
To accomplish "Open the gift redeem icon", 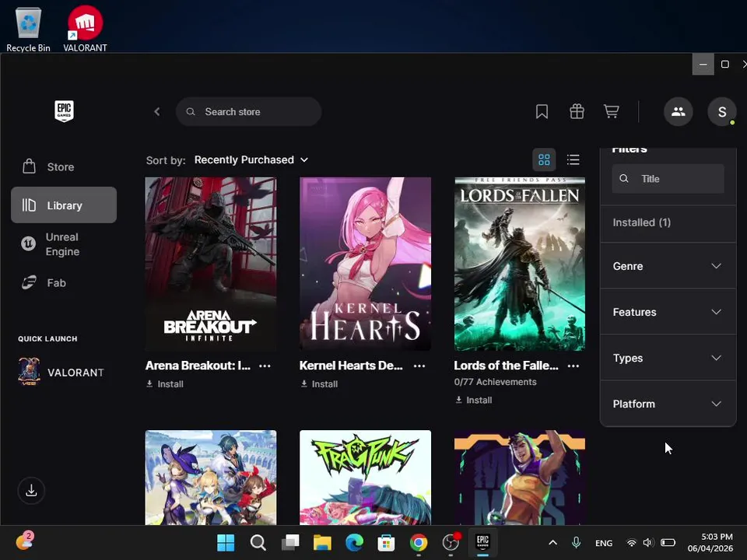I will click(x=577, y=111).
